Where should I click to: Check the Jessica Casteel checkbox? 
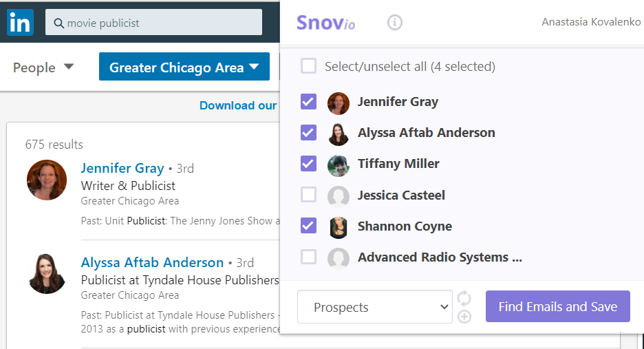(x=308, y=194)
